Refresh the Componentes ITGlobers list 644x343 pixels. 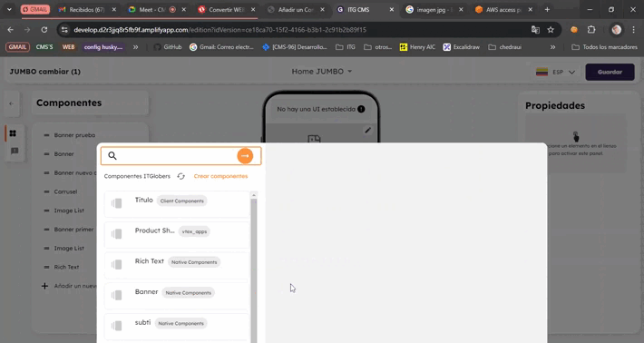181,176
